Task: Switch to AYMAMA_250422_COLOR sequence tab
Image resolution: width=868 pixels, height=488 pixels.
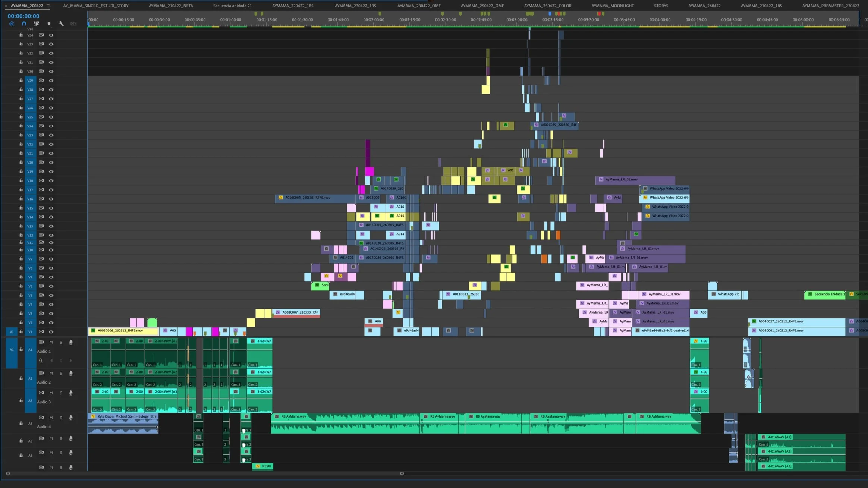Action: (x=547, y=6)
